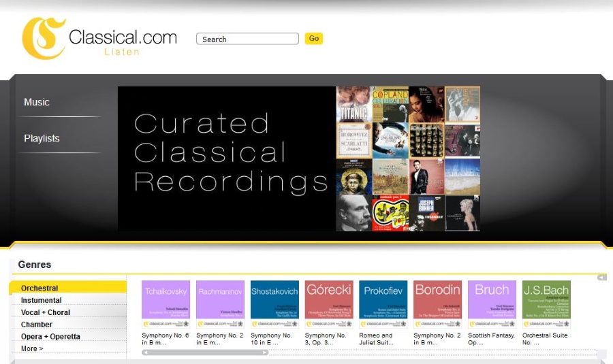Expand genres with More >
The image size is (613, 364).
click(x=32, y=348)
